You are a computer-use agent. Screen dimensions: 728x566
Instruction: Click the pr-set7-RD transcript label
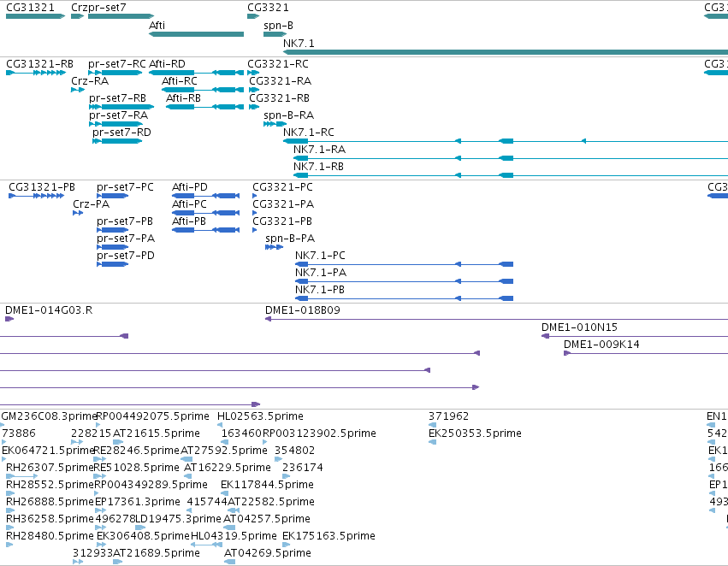tap(121, 133)
